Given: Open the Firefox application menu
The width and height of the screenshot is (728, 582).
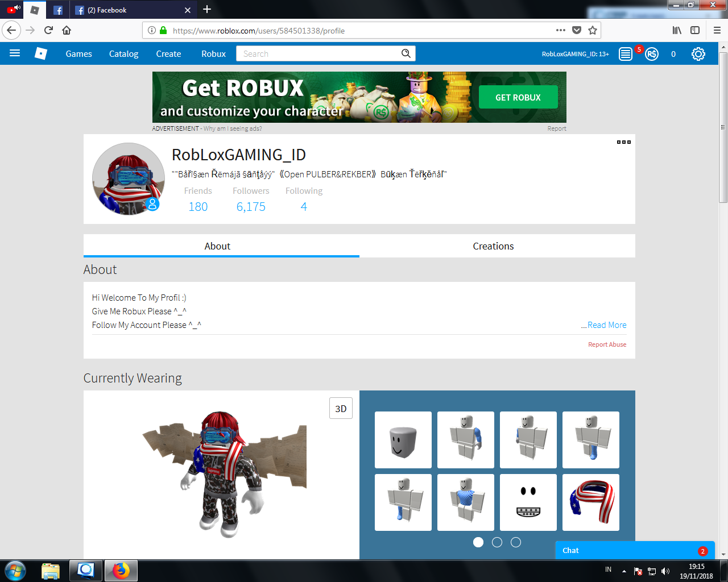Looking at the screenshot, I should pyautogui.click(x=717, y=30).
